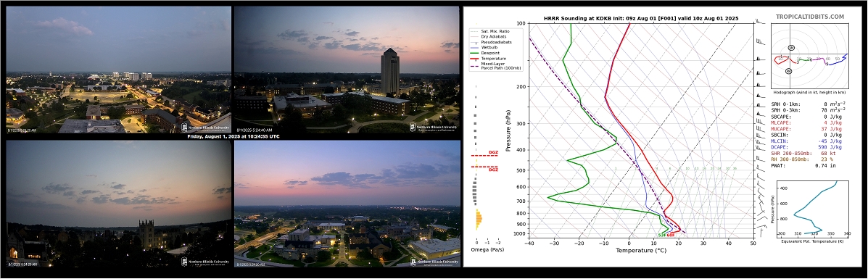Image resolution: width=868 pixels, height=279 pixels.
Task: Click the NIU logo in top-right webcam view
Action: tap(434, 127)
